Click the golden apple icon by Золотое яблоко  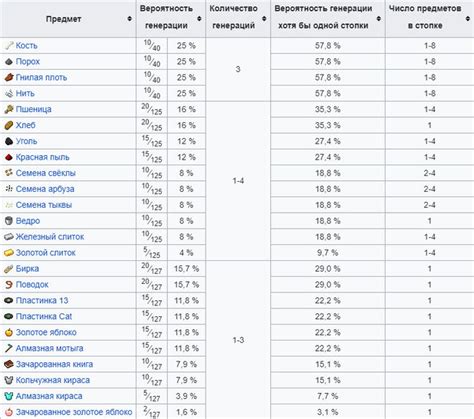(9, 332)
